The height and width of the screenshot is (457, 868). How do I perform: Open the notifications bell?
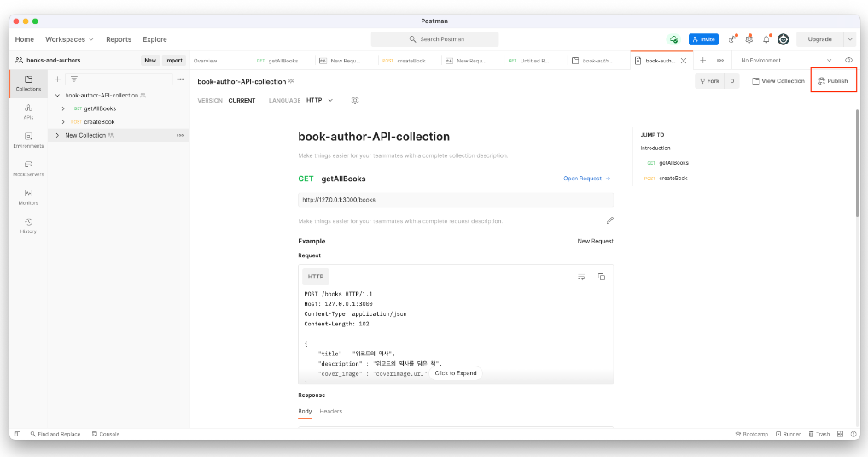tap(766, 39)
